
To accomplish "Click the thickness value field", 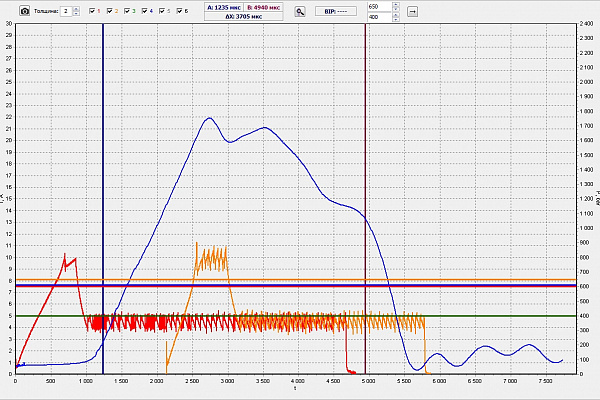I will pos(67,11).
